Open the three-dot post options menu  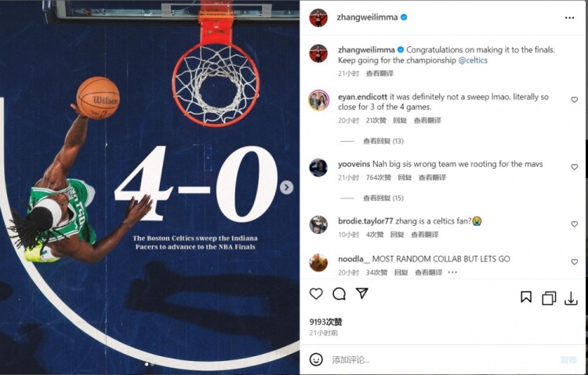570,17
